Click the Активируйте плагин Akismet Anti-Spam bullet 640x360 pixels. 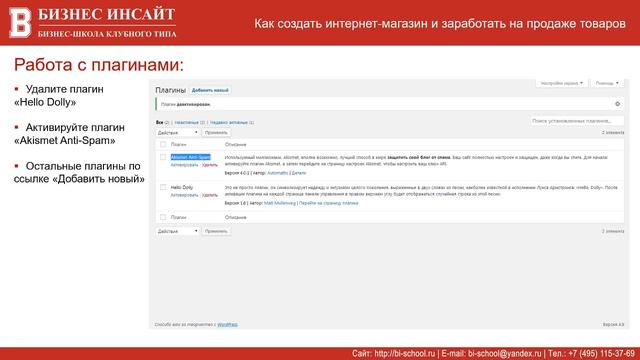pyautogui.click(x=69, y=134)
